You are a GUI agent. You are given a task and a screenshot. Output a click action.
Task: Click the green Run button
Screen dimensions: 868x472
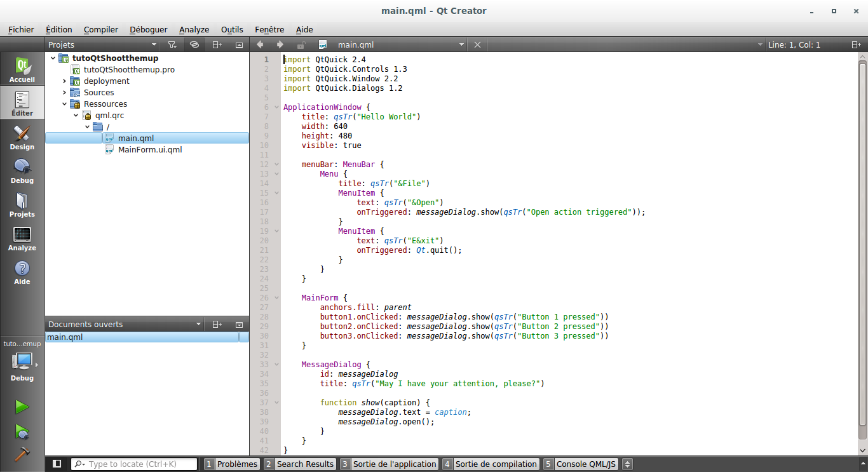click(x=22, y=407)
